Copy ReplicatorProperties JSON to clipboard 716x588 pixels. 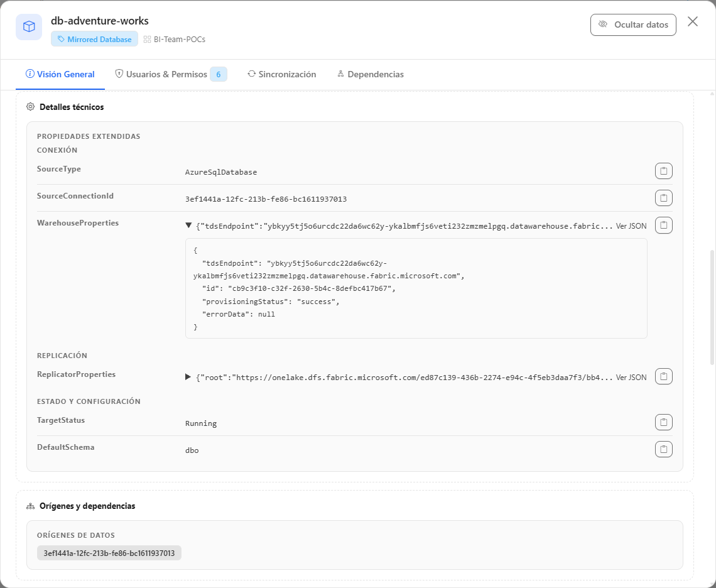click(663, 376)
